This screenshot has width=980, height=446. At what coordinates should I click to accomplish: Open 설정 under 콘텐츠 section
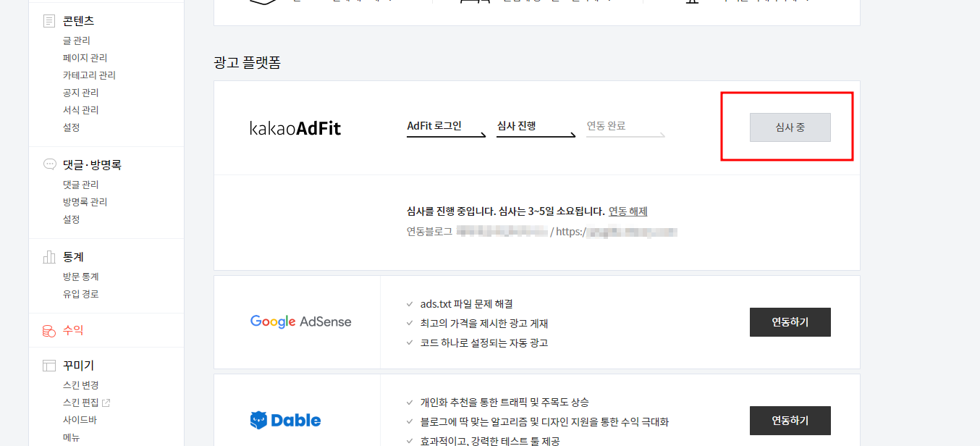[72, 127]
